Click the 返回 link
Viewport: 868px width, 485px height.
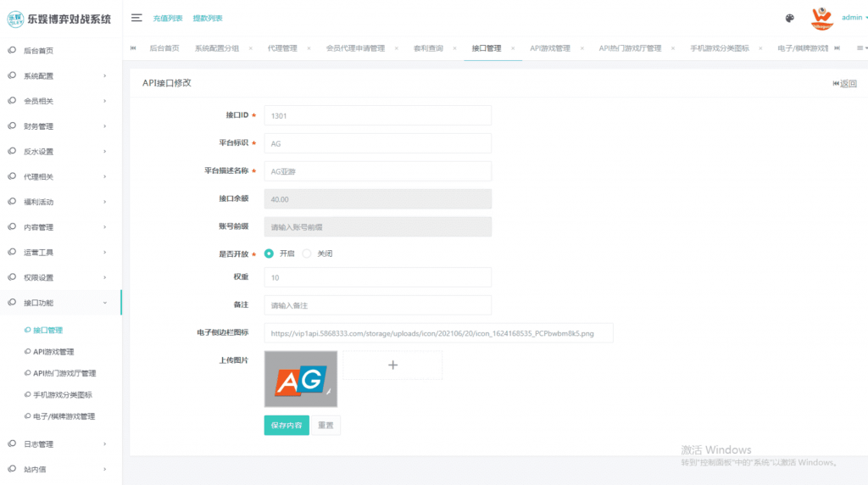tap(845, 83)
